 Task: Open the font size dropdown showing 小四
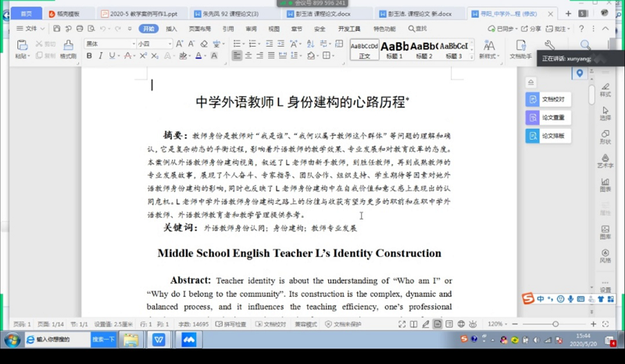pyautogui.click(x=153, y=44)
